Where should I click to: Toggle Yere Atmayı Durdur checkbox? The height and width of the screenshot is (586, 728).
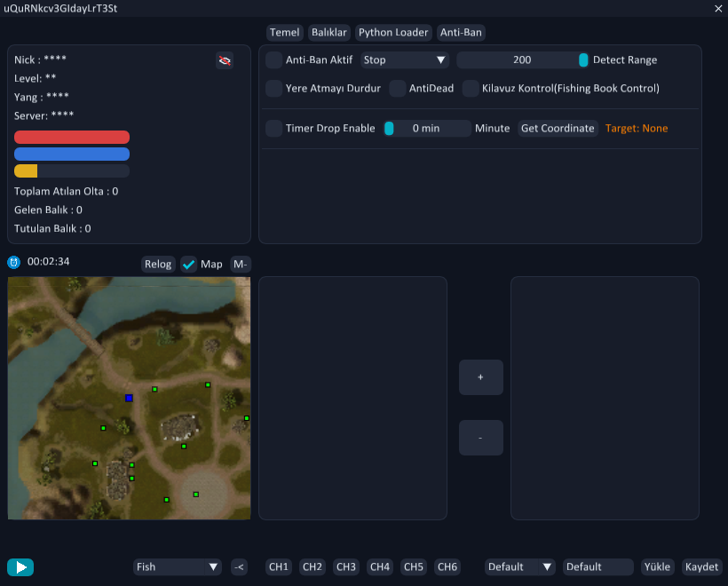pyautogui.click(x=274, y=88)
